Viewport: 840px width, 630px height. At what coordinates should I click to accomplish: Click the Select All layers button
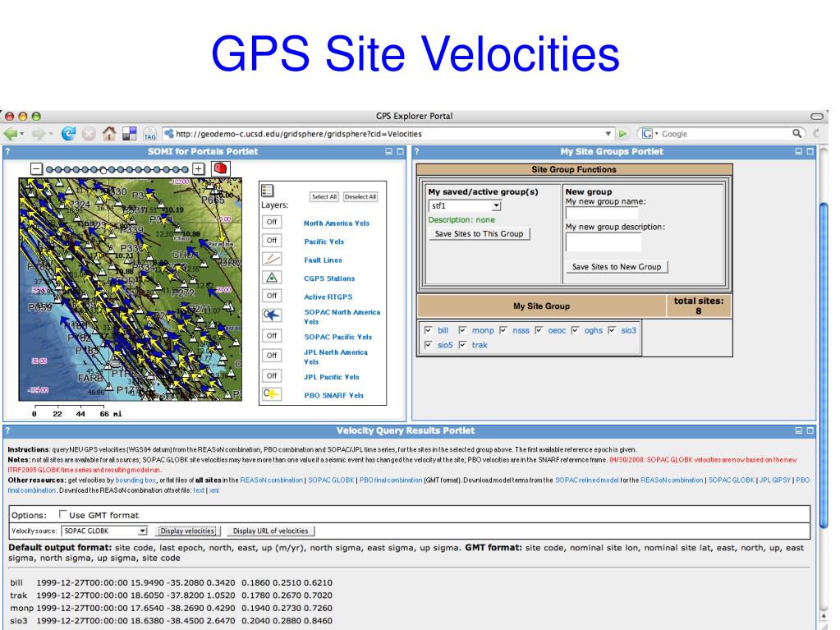pyautogui.click(x=324, y=196)
